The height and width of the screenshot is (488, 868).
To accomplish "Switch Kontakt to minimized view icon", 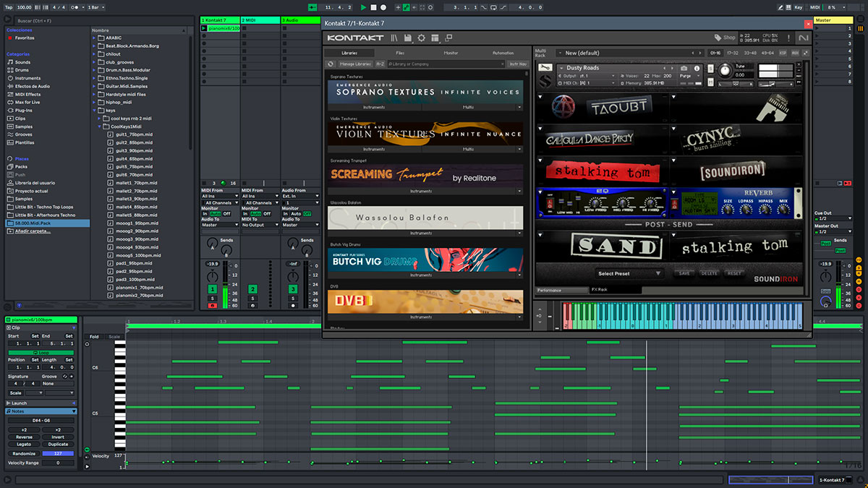I will click(x=448, y=38).
